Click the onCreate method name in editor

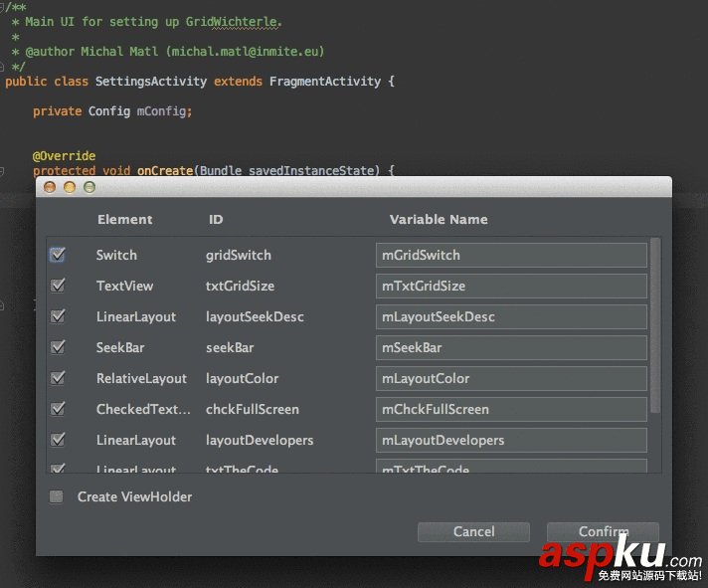click(x=165, y=171)
